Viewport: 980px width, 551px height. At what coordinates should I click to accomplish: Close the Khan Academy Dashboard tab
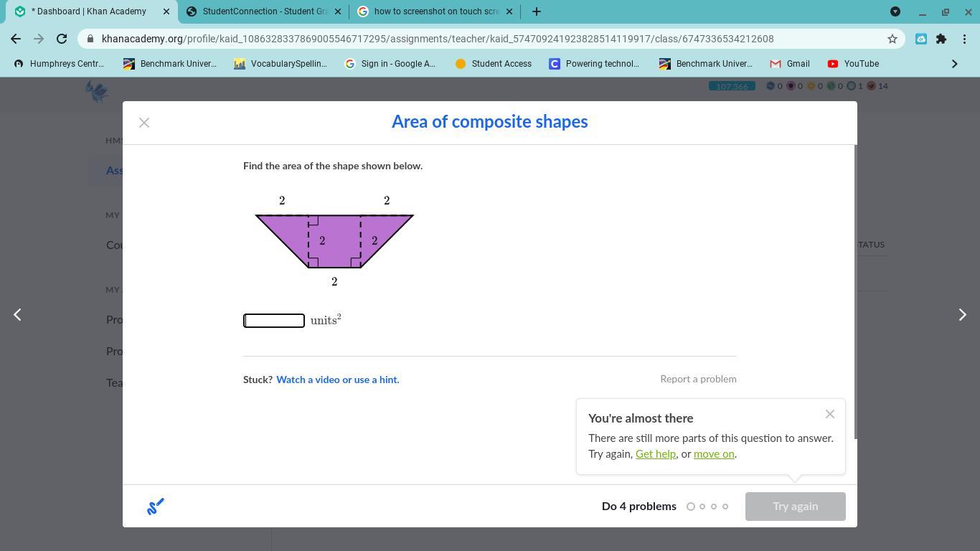pyautogui.click(x=166, y=11)
